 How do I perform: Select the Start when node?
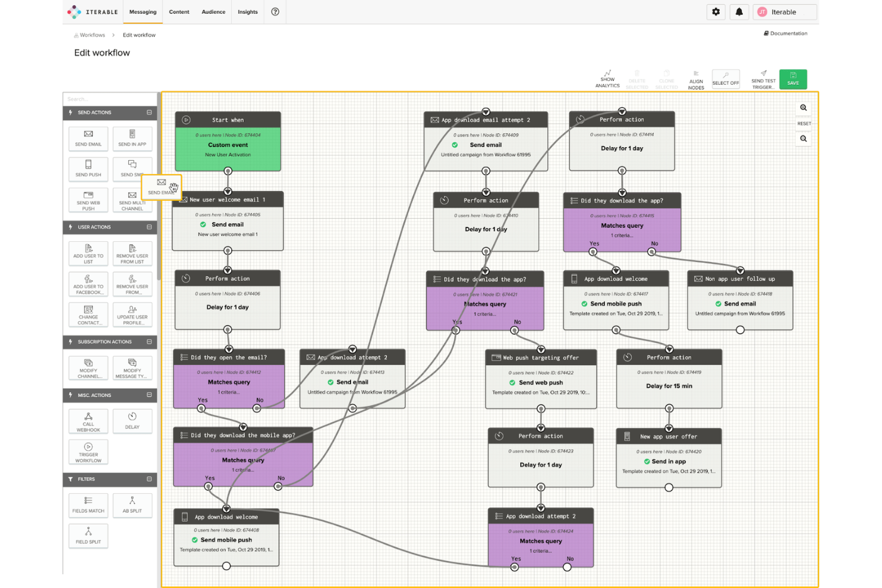pos(228,141)
